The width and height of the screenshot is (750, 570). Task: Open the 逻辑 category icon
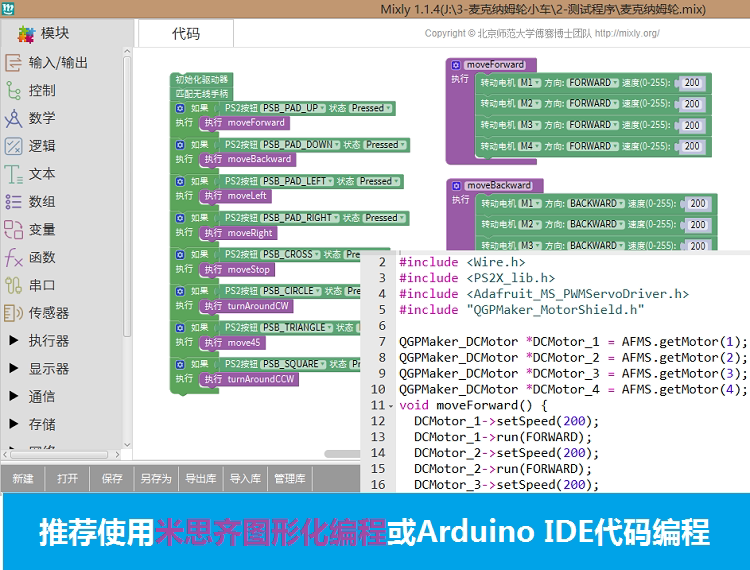pos(13,146)
